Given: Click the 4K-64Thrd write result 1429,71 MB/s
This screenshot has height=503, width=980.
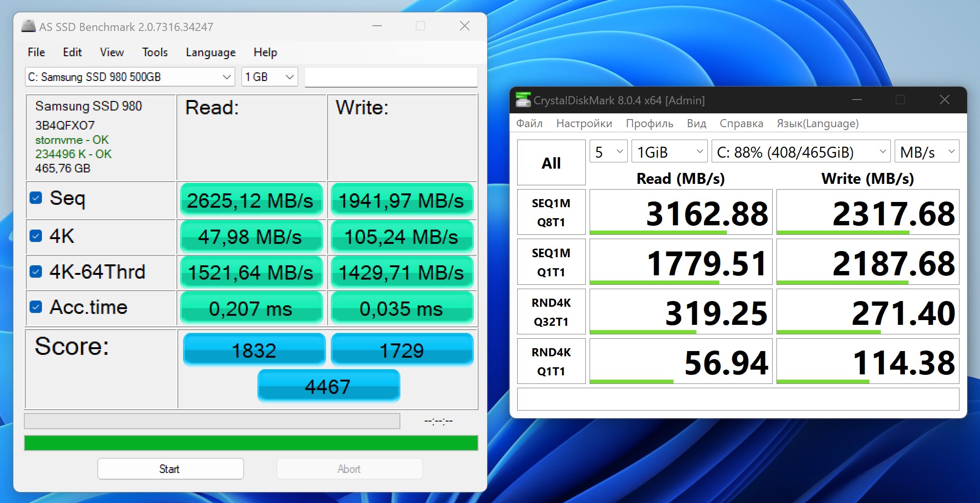Looking at the screenshot, I should click(x=402, y=272).
